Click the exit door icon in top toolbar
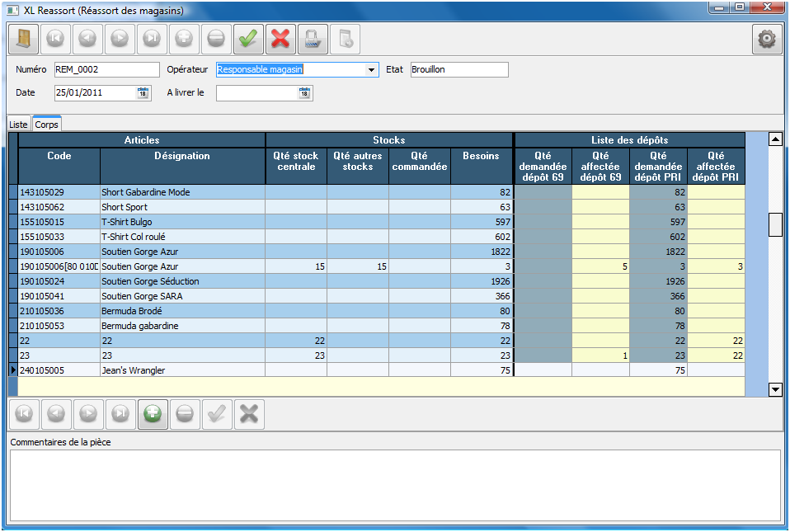Viewport: 790px width, 532px height. click(23, 38)
